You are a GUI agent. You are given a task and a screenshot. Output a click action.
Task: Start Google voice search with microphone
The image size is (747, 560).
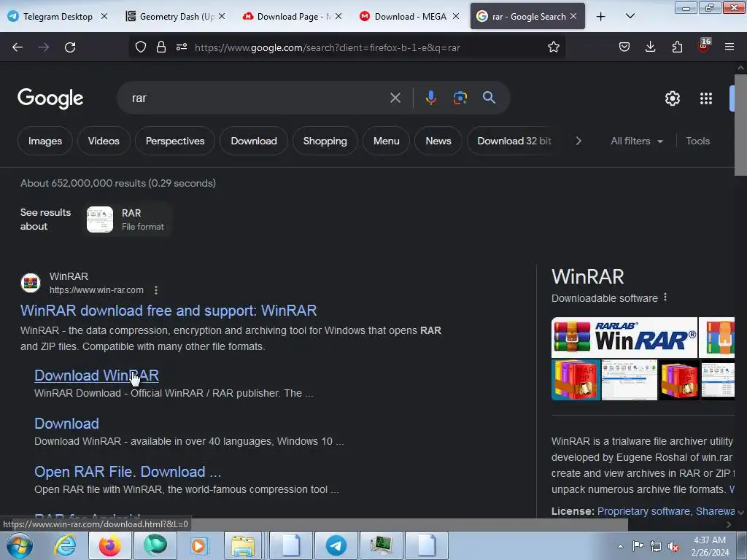tap(430, 98)
